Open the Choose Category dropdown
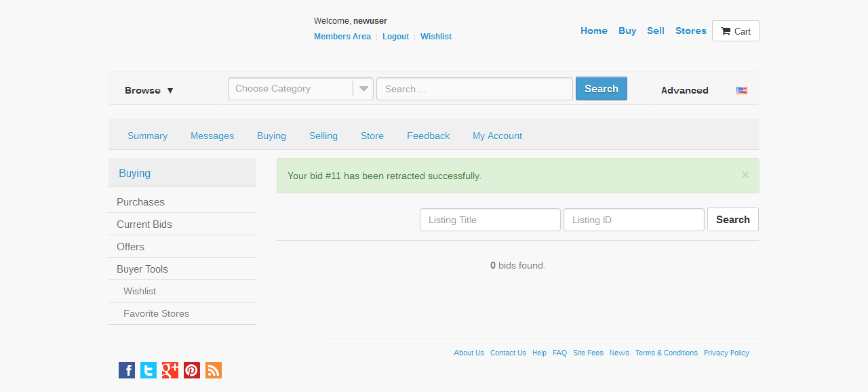868x392 pixels. pos(300,89)
